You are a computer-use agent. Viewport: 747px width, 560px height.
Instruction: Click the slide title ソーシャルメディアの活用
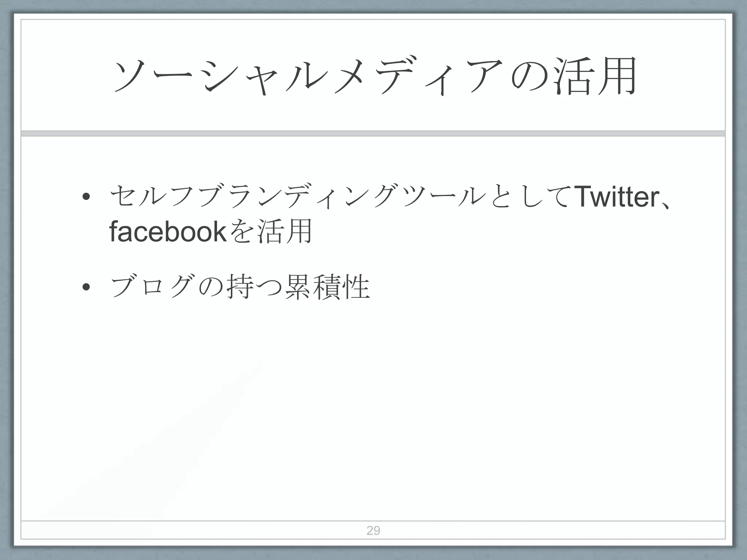click(376, 76)
